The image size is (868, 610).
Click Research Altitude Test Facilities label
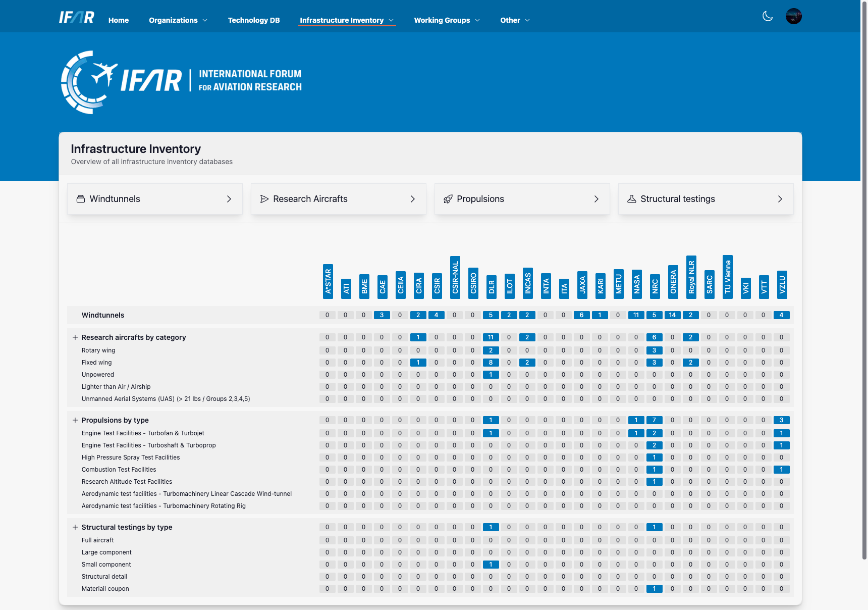[x=127, y=482]
